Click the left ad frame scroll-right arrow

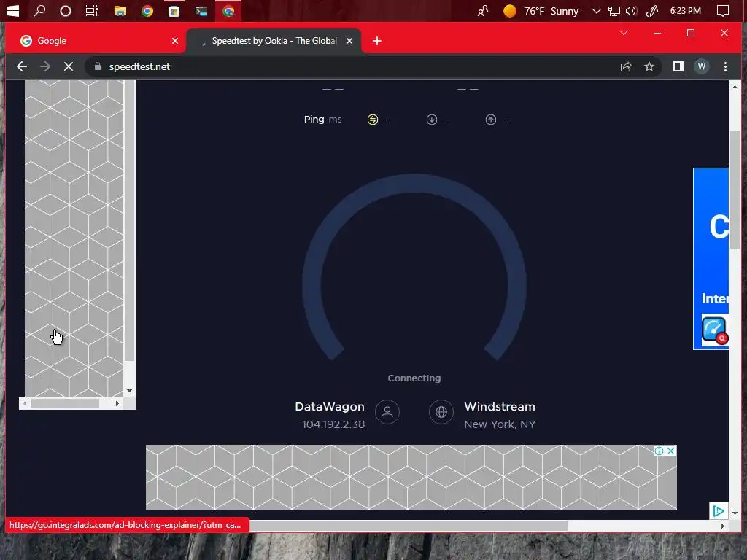pos(117,403)
